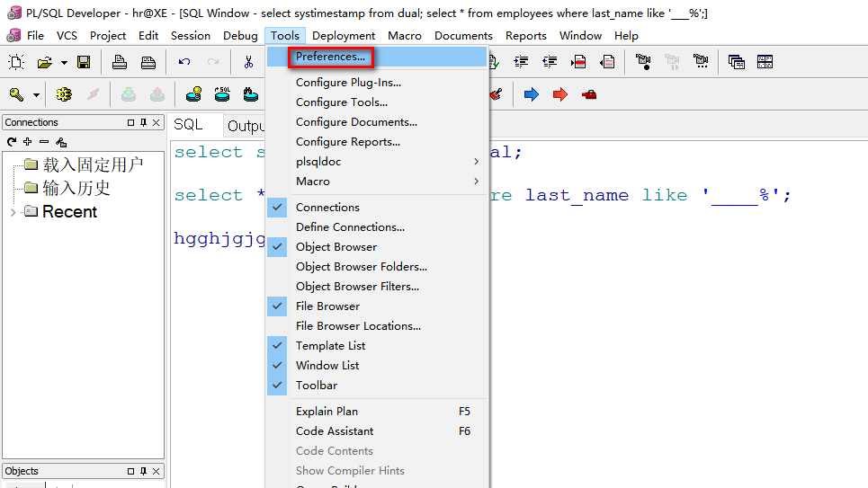Screen dimensions: 868x488
Task: Select the 输入历史 folder
Action: click(x=76, y=188)
